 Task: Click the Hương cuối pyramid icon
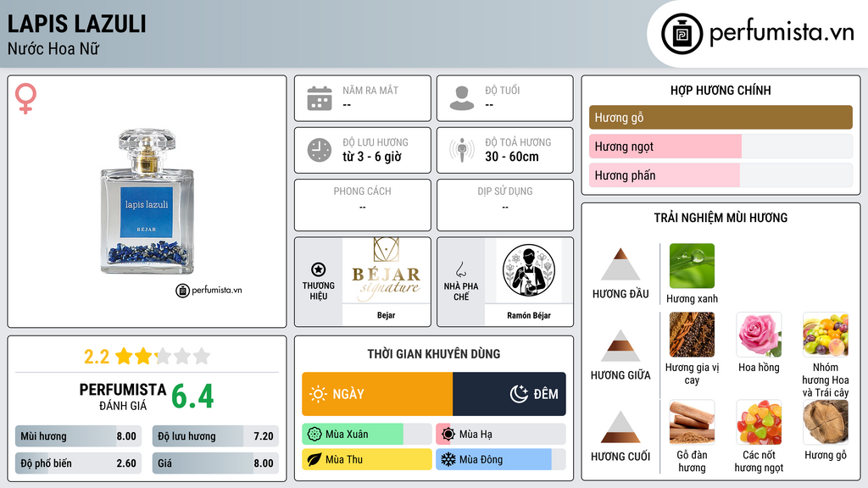(x=620, y=427)
